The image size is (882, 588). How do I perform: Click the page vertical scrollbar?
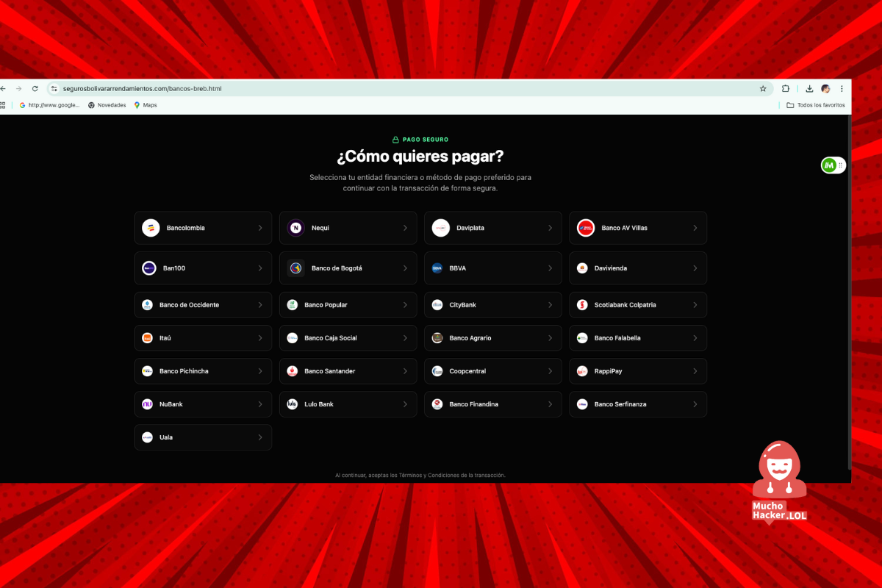point(849,294)
